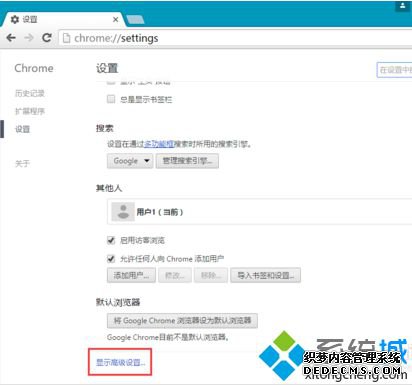Click the browser forward arrow
Image resolution: width=412 pixels, height=385 pixels.
[x=29, y=38]
